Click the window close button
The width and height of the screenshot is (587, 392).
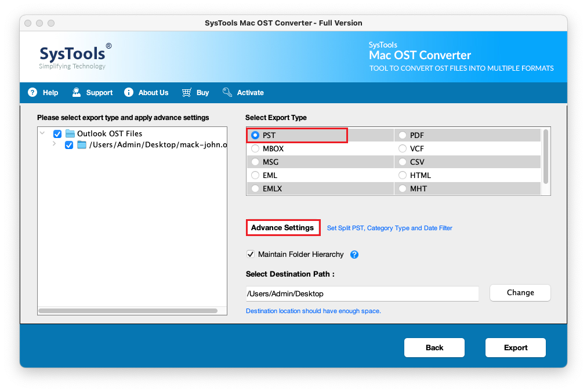(x=28, y=23)
